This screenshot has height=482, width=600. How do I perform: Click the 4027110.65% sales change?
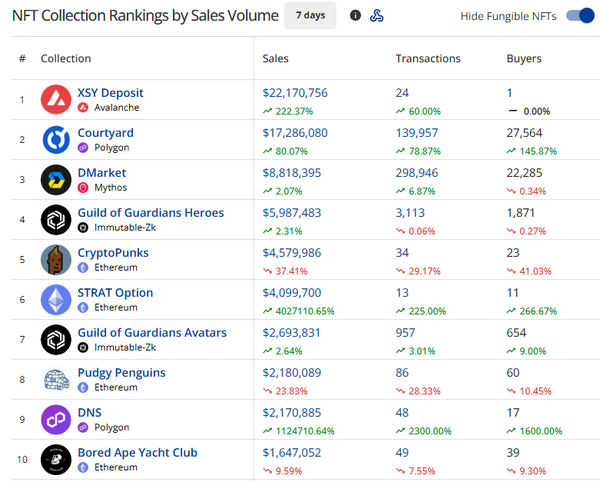click(305, 311)
